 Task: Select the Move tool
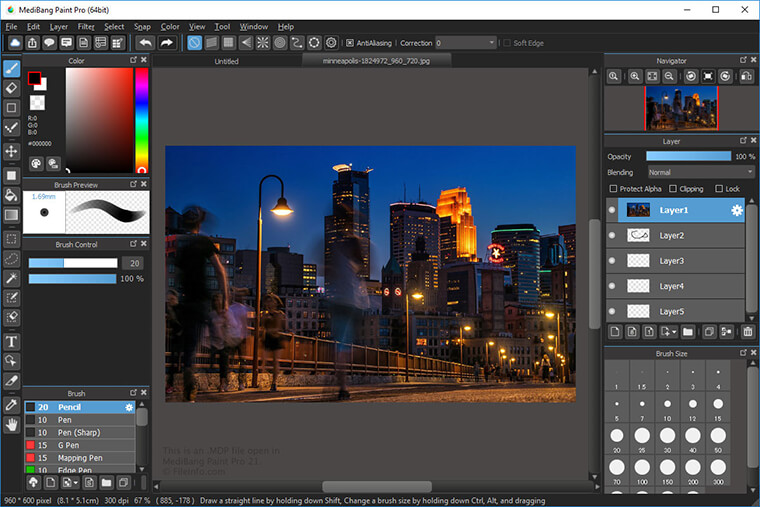pos(12,151)
